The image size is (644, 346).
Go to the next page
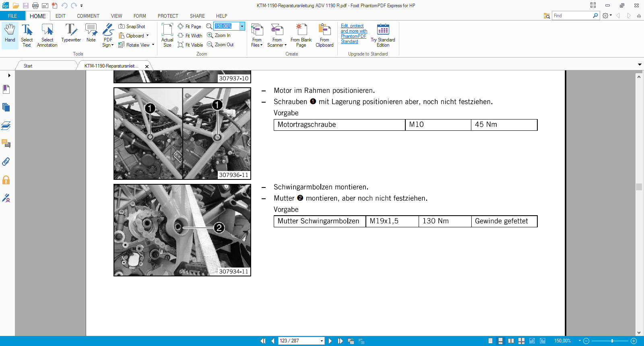[330, 341]
